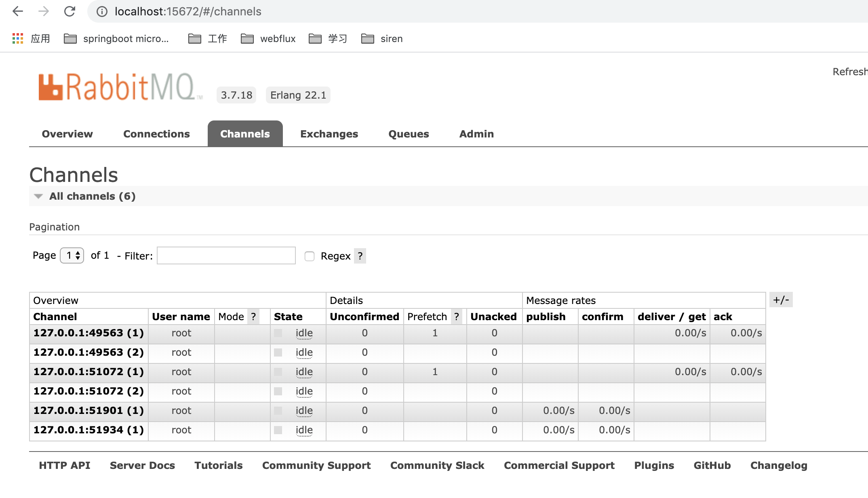Click the browser back arrow
This screenshot has height=498, width=868.
point(18,11)
